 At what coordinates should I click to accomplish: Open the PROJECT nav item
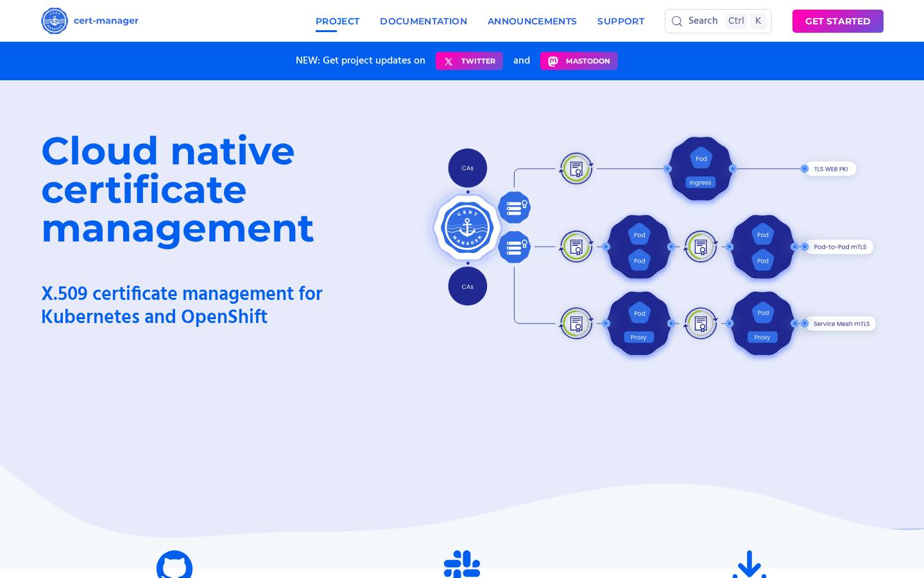click(338, 21)
